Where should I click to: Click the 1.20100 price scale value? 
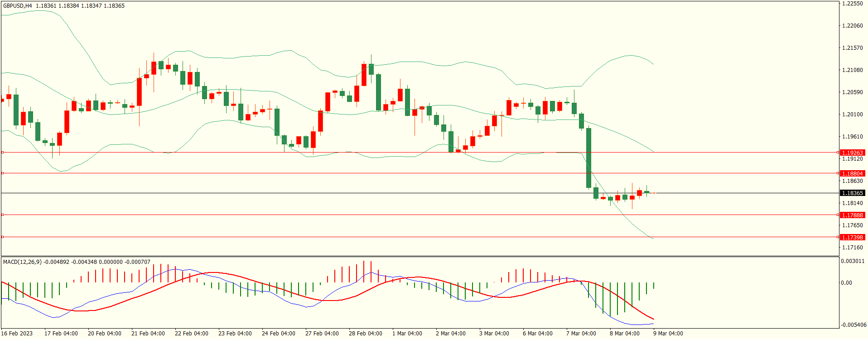point(852,115)
